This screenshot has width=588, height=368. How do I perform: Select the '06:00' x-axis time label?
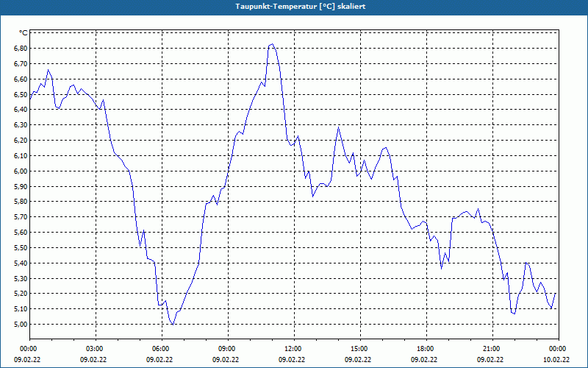pyautogui.click(x=160, y=349)
